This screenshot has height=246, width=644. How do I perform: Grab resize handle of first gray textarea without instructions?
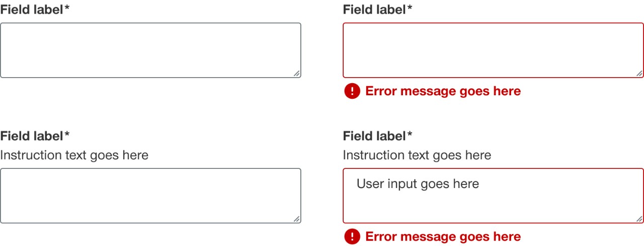point(297,74)
